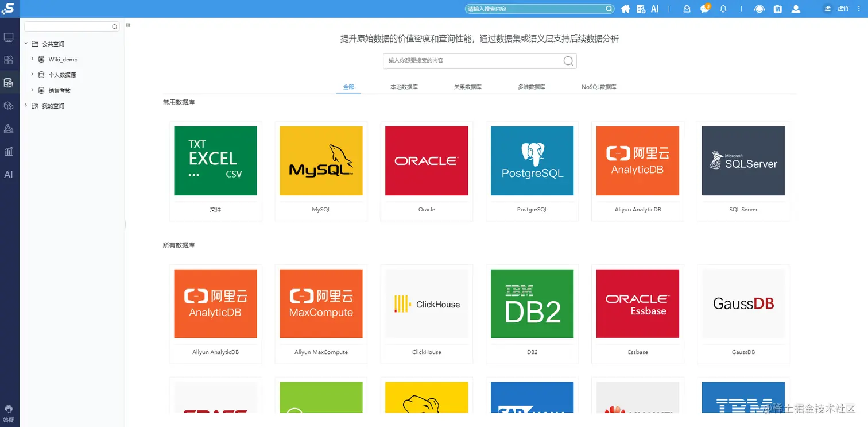Open the NoSQL数据库 tab
Screen dimensions: 868x427
[x=599, y=86]
